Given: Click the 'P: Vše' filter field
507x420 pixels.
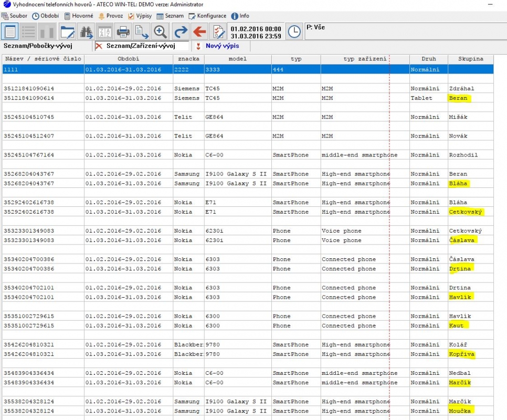Looking at the screenshot, I should (406, 31).
